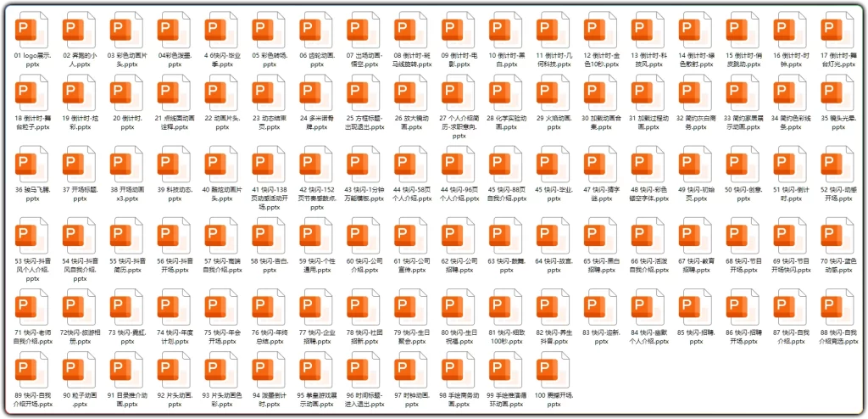Click the filename "91 目录推介动画.pptx"
868x419 pixels.
[126, 399]
